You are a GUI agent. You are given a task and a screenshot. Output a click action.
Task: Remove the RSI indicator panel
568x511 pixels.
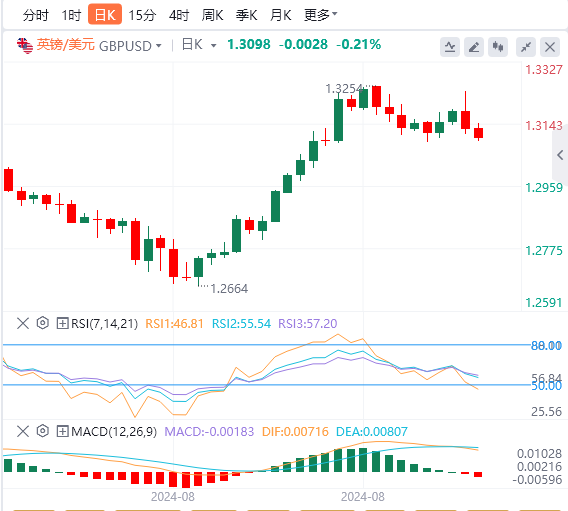(x=23, y=323)
